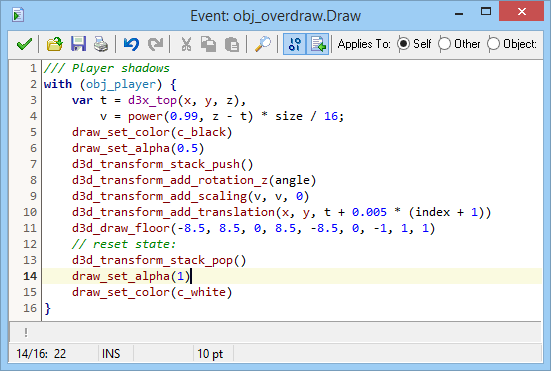Click line number 16 in the gutter
Image resolution: width=551 pixels, height=371 pixels.
tap(30, 308)
